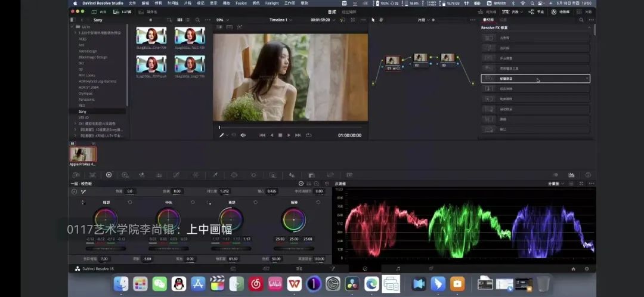The width and height of the screenshot is (644, 297).
Task: Open the Fusion menu in menu bar
Action: point(241,3)
